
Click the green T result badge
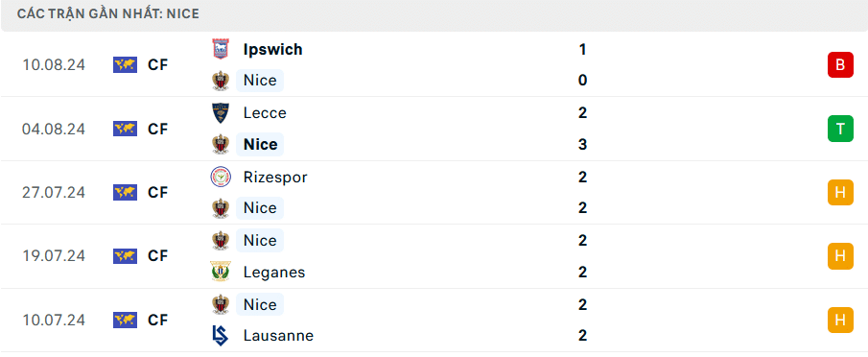[840, 129]
